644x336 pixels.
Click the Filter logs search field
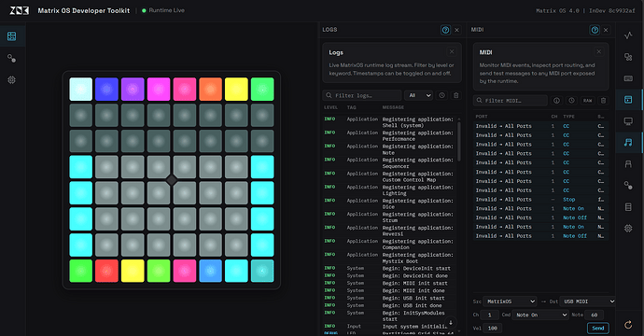pos(362,95)
